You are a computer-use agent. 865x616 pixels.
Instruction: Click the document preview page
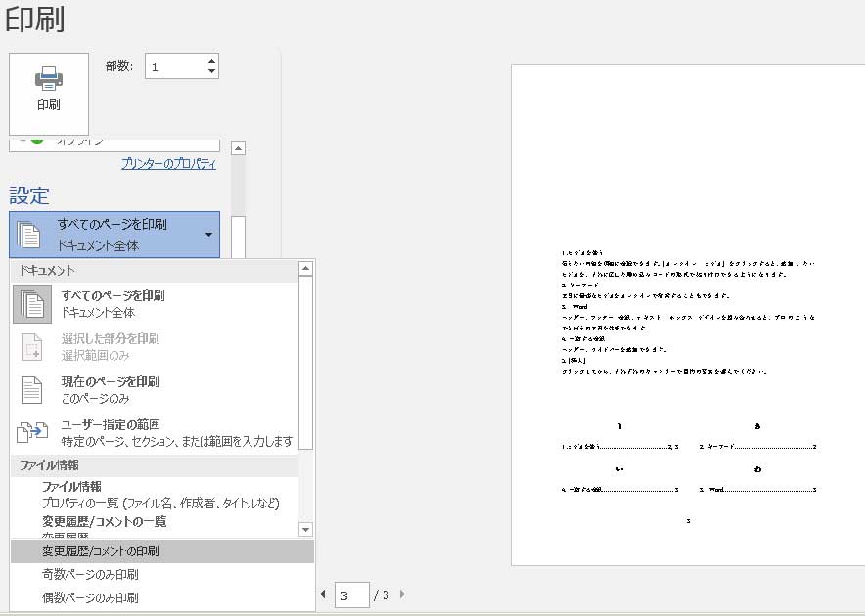pos(687,313)
